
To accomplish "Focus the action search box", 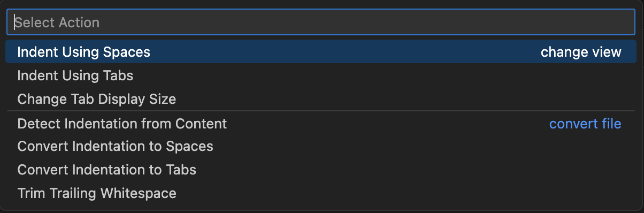I will [321, 22].
